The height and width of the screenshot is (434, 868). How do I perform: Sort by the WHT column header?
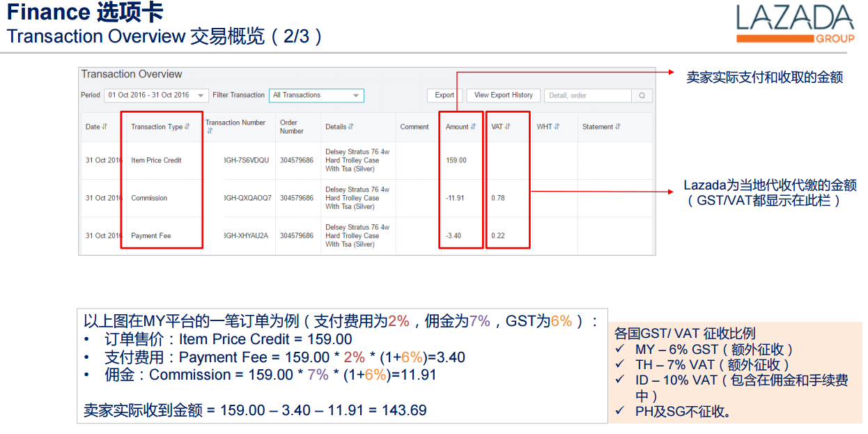pyautogui.click(x=548, y=127)
